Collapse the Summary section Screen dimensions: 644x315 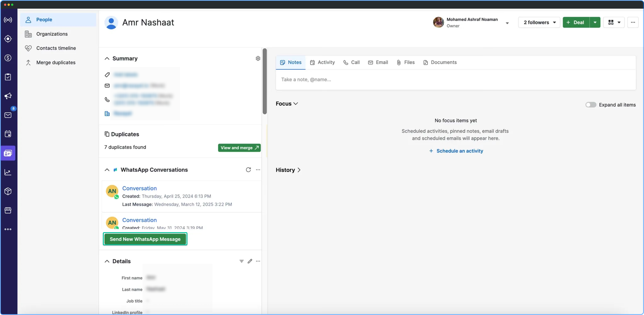pyautogui.click(x=107, y=58)
